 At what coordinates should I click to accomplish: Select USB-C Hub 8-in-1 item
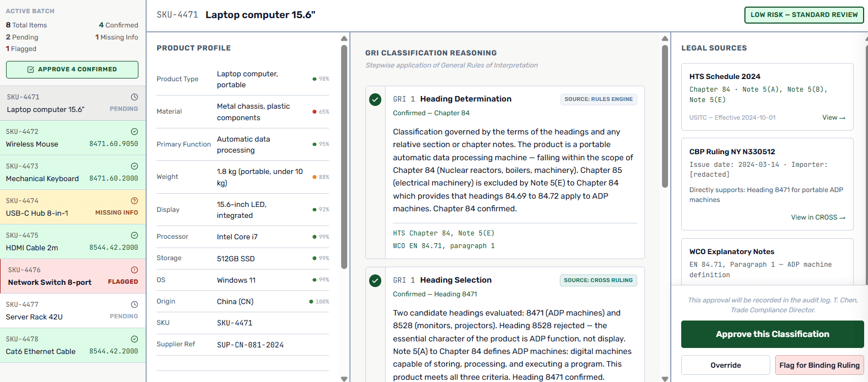pos(73,207)
